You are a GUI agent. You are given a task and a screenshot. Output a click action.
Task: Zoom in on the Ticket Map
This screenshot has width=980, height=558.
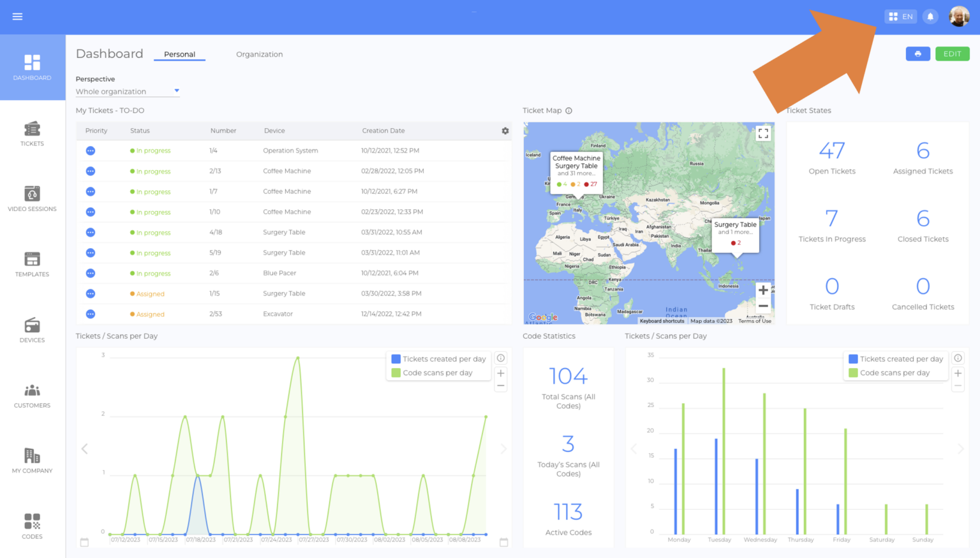point(763,290)
